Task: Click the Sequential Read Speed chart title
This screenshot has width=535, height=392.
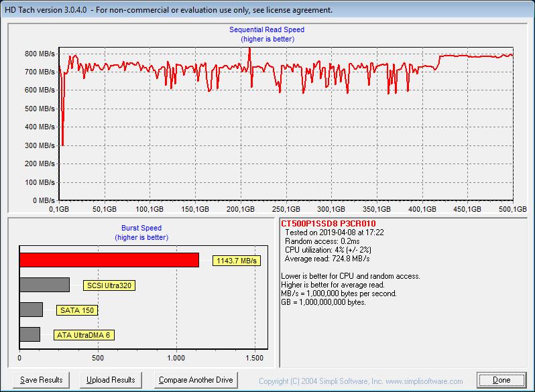Action: [267, 29]
